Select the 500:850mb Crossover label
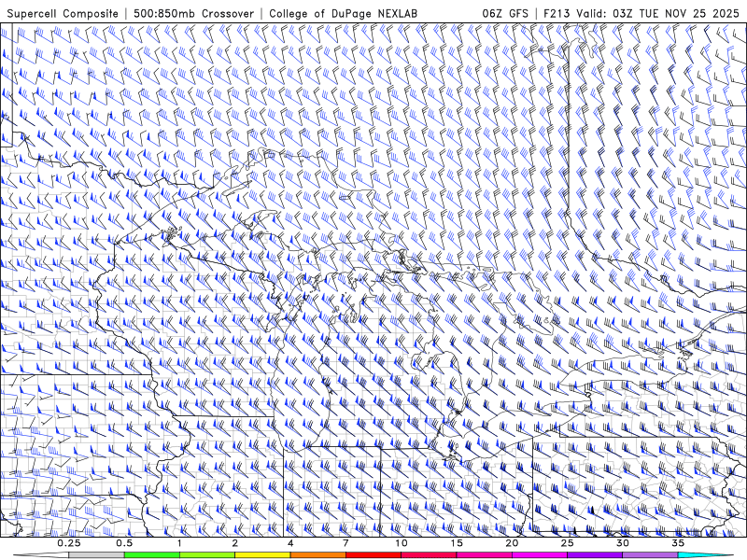 coord(194,14)
